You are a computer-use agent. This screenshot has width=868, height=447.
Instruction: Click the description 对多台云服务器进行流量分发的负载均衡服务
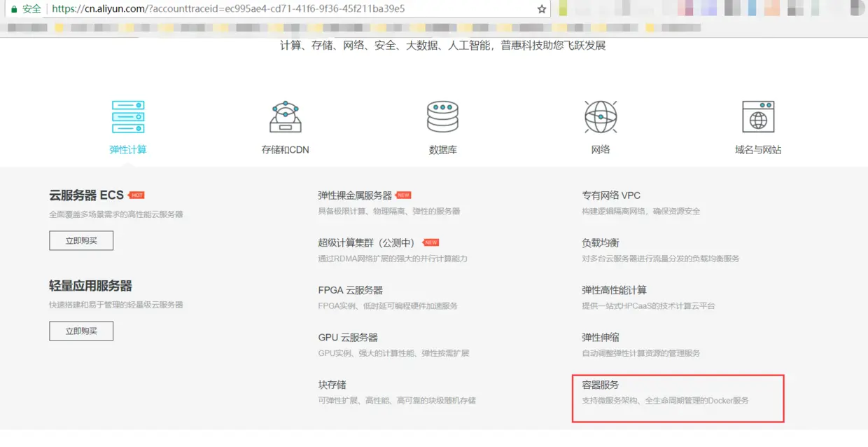[661, 259]
